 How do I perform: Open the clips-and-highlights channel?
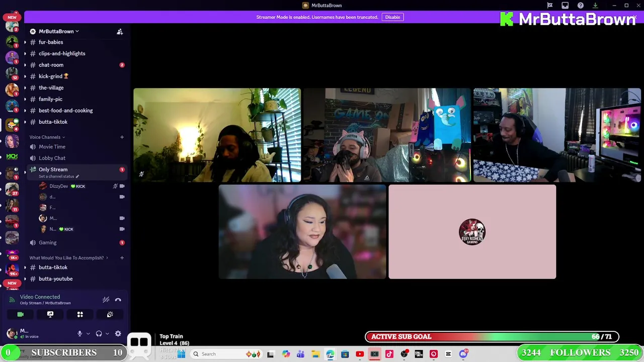point(62,53)
